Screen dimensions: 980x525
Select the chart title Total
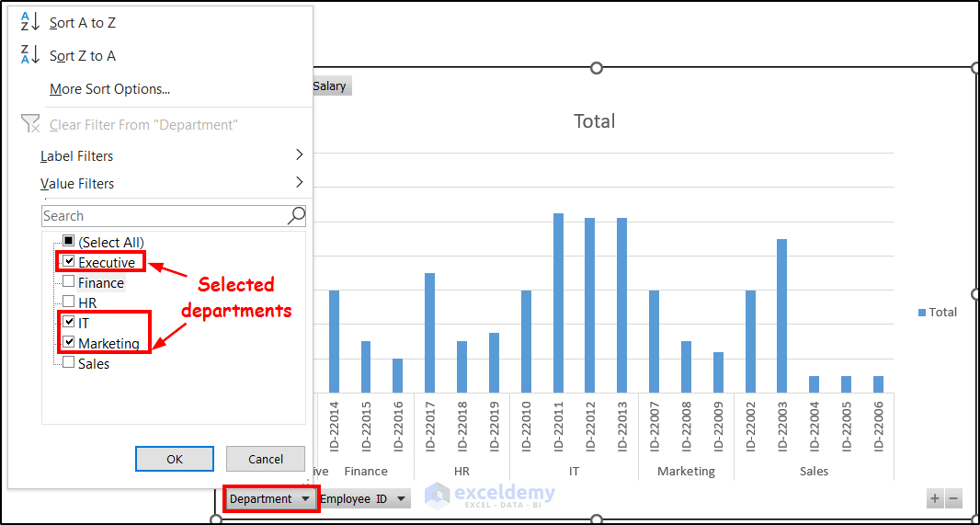coord(595,120)
